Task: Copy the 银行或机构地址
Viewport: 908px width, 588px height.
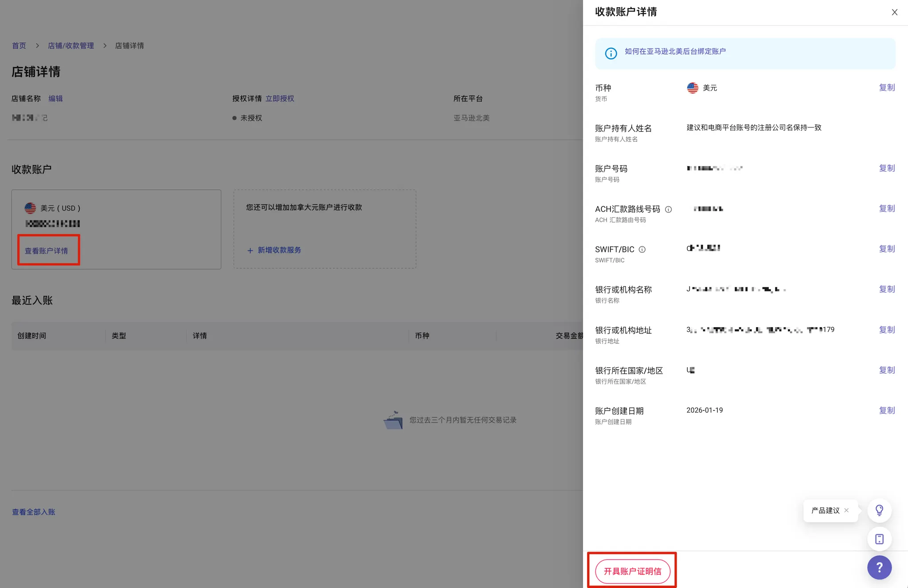Action: 887,329
